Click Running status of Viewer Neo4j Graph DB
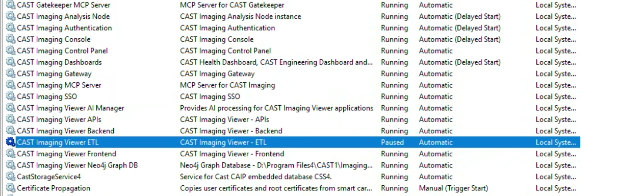Image resolution: width=644 pixels, height=196 pixels. coord(394,165)
